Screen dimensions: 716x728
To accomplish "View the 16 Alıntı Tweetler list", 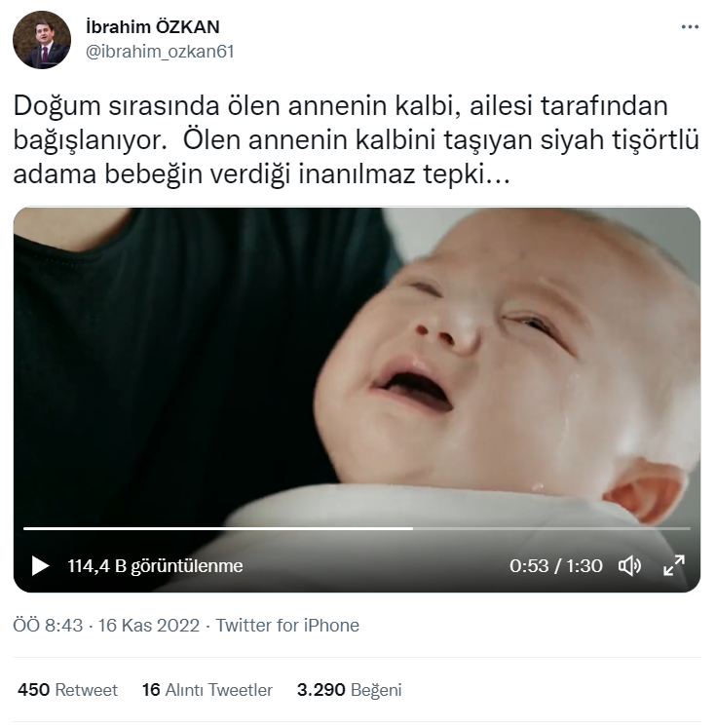I will point(207,690).
